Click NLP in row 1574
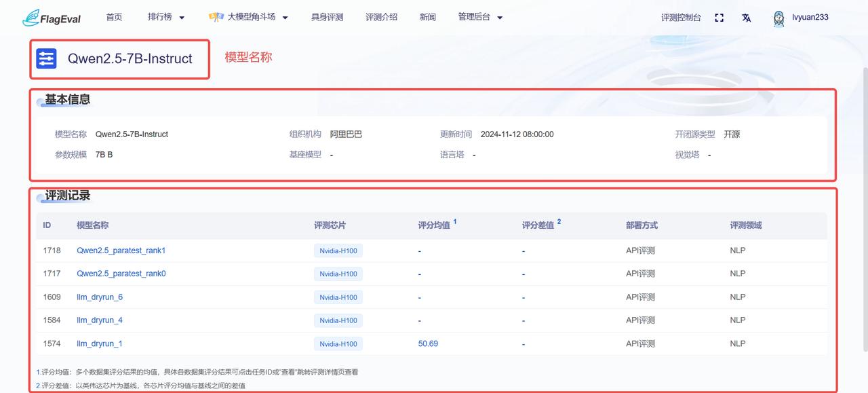This screenshot has width=868, height=393. pyautogui.click(x=737, y=343)
